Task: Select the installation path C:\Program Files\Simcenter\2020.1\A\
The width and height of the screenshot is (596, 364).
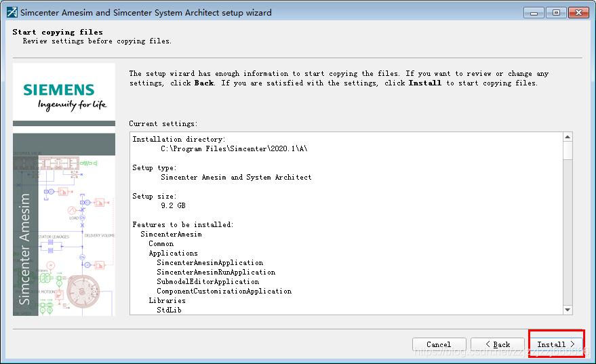Action: pos(234,148)
